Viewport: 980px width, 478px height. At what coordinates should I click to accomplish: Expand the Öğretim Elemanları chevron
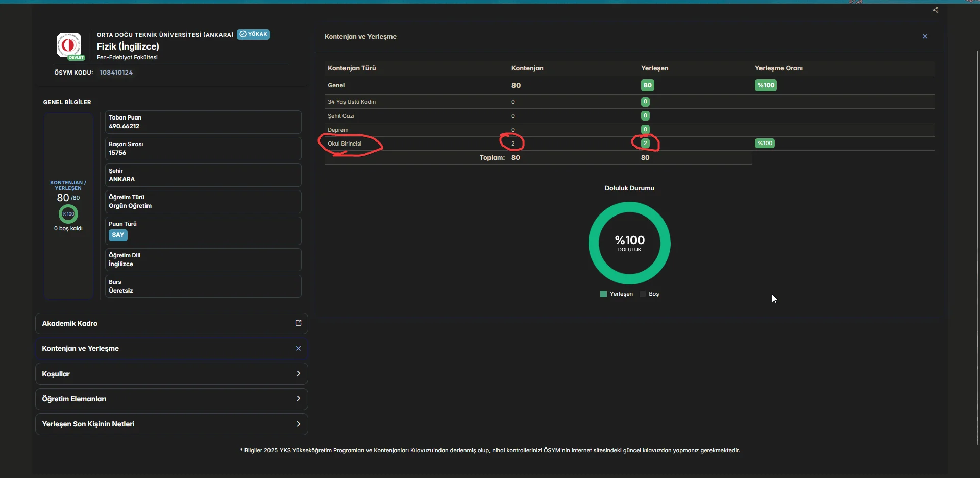tap(299, 398)
